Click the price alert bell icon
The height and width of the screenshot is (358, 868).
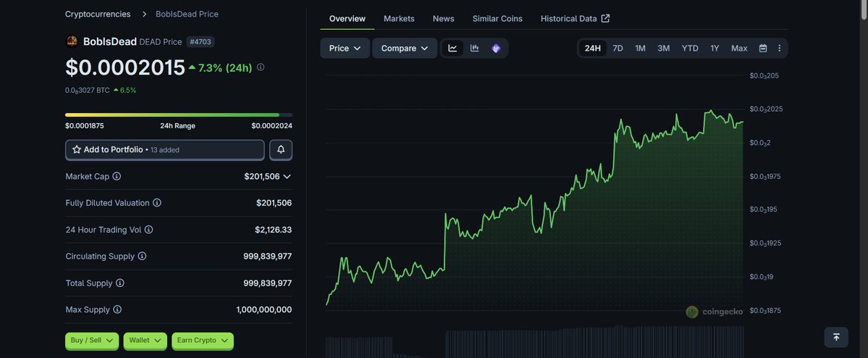coord(281,149)
